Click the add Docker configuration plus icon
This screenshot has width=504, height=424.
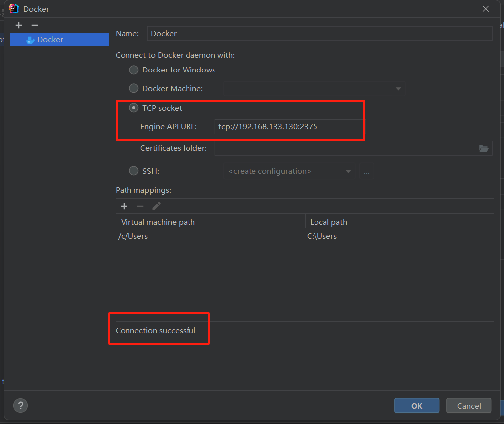[x=19, y=25]
